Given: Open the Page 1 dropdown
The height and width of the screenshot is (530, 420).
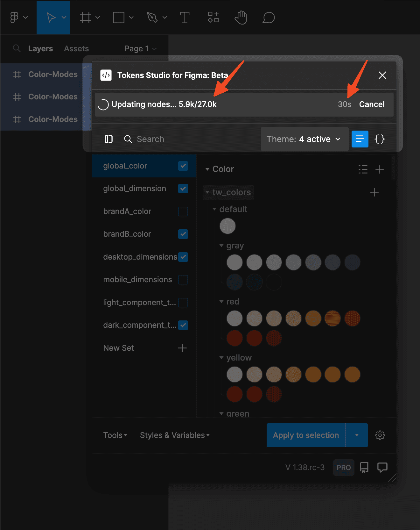Looking at the screenshot, I should click(x=141, y=48).
